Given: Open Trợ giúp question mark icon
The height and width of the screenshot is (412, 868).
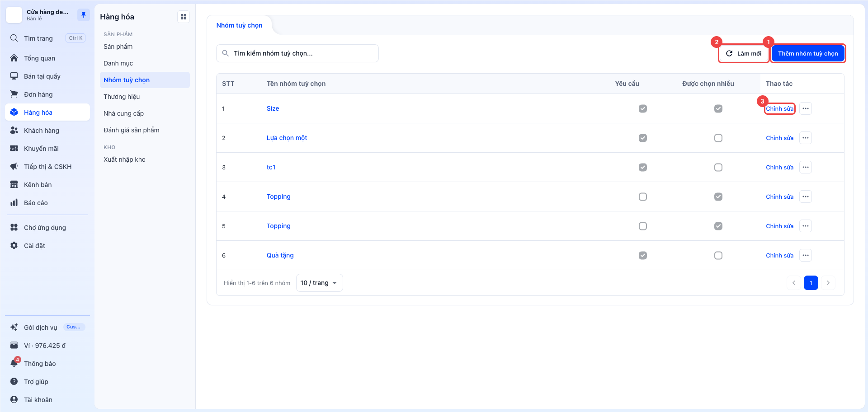Looking at the screenshot, I should pos(14,381).
